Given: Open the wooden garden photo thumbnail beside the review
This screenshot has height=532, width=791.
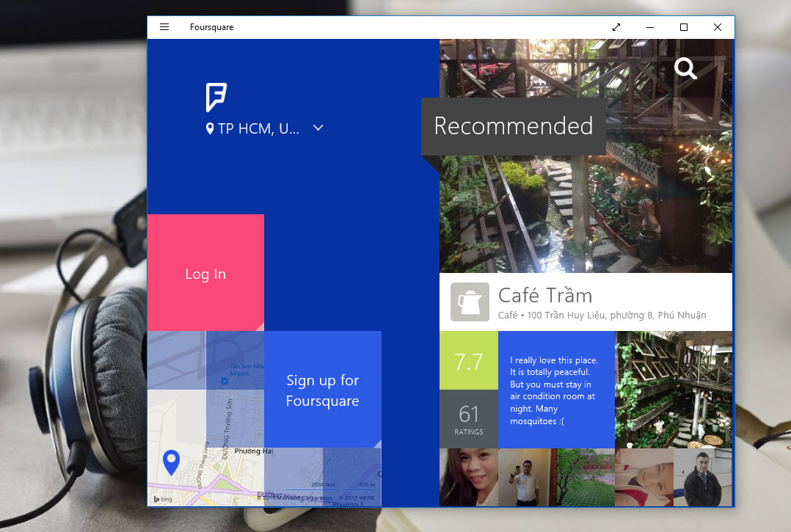Looking at the screenshot, I should (x=674, y=390).
